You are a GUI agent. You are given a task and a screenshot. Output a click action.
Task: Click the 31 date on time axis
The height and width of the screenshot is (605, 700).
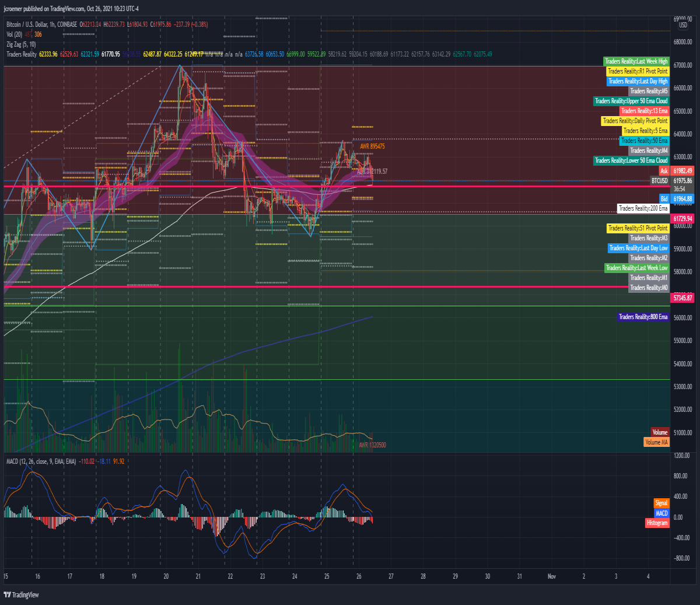click(519, 576)
